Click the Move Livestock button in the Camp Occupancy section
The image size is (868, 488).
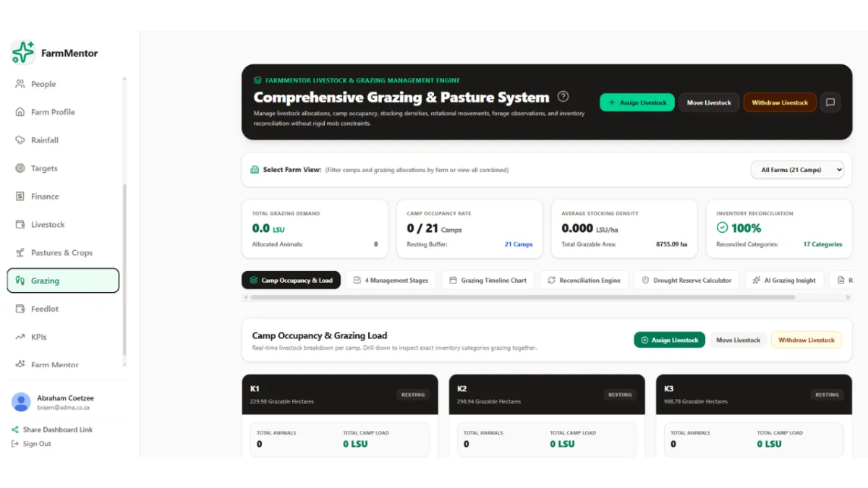pyautogui.click(x=739, y=340)
